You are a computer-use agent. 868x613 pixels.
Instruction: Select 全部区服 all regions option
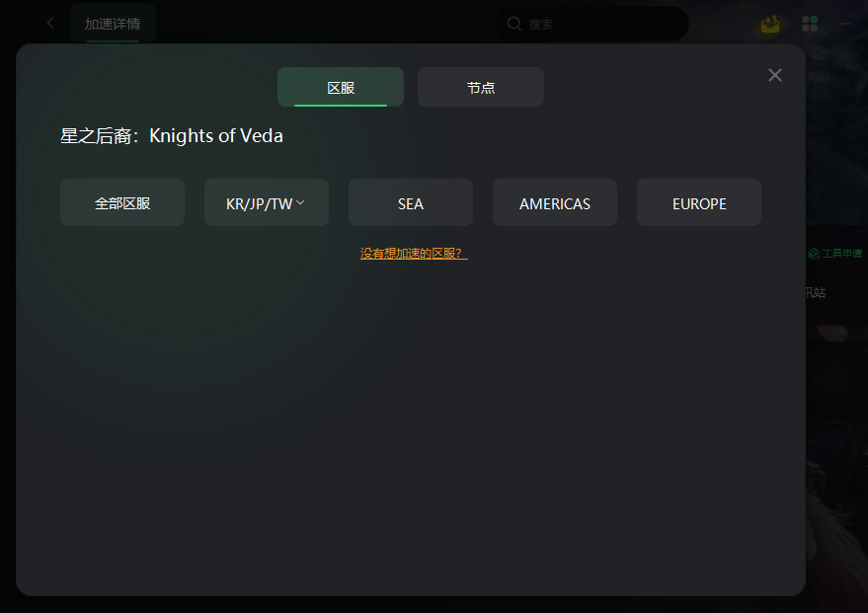pos(122,202)
